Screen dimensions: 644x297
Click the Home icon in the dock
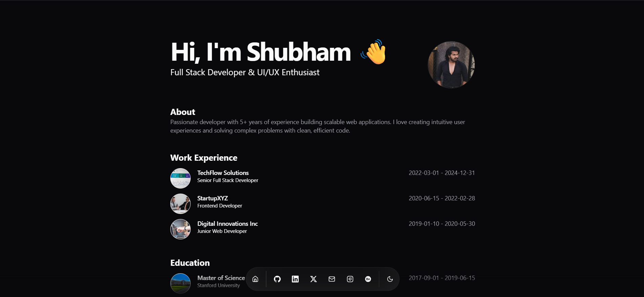click(x=255, y=279)
